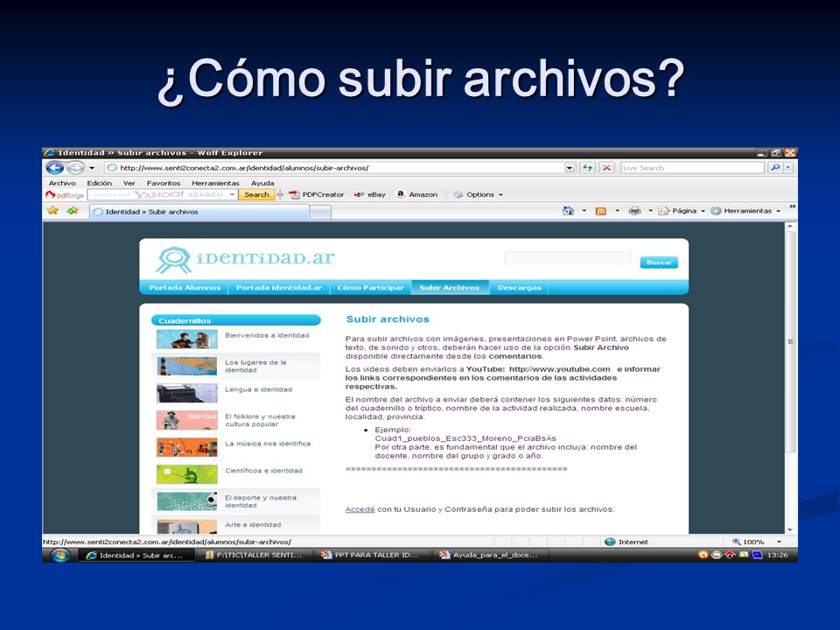The image size is (840, 630).
Task: Click the page vertical scrollbar thumb
Action: click(x=790, y=342)
